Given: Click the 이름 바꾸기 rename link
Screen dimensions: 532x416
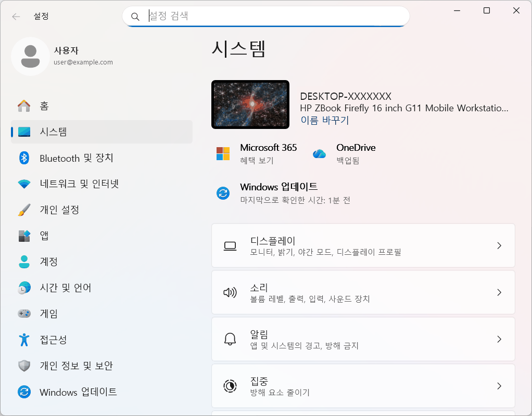Looking at the screenshot, I should [x=325, y=120].
